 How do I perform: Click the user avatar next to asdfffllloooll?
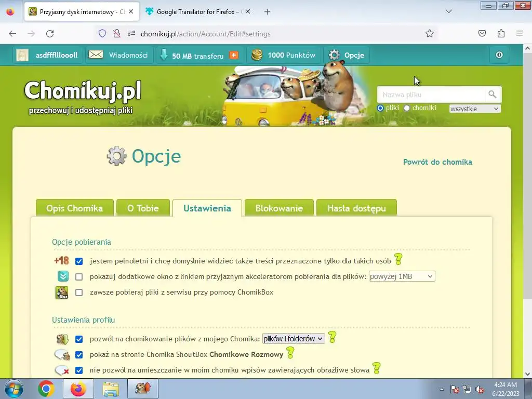(22, 55)
